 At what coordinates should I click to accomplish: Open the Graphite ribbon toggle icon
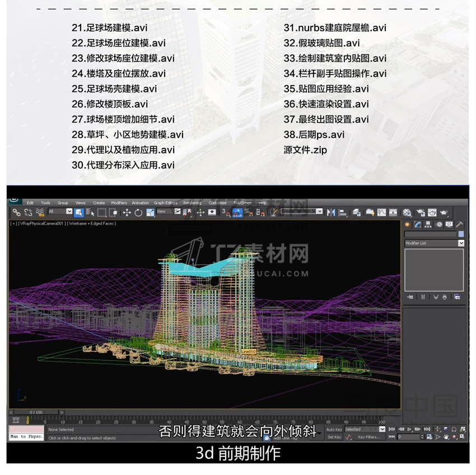pos(370,212)
